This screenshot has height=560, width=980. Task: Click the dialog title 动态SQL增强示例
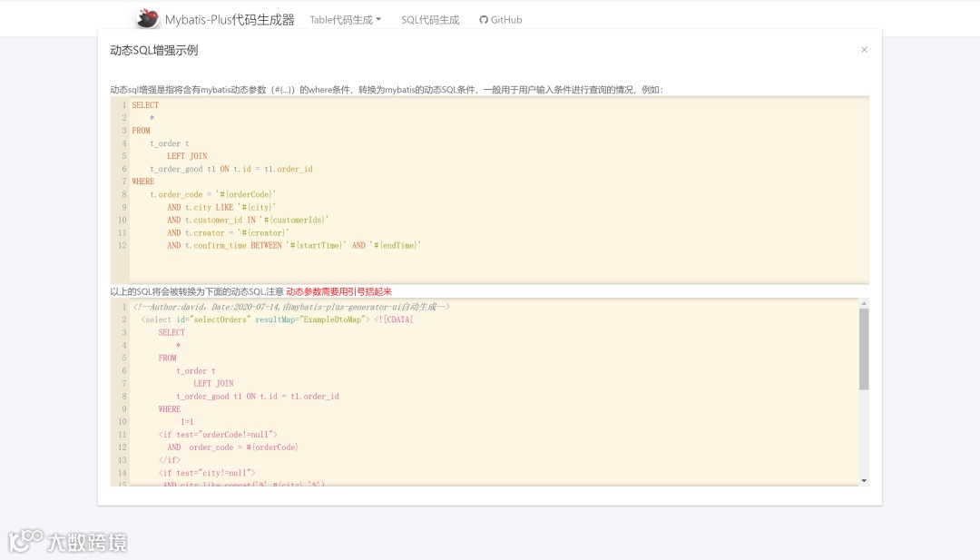pos(153,51)
